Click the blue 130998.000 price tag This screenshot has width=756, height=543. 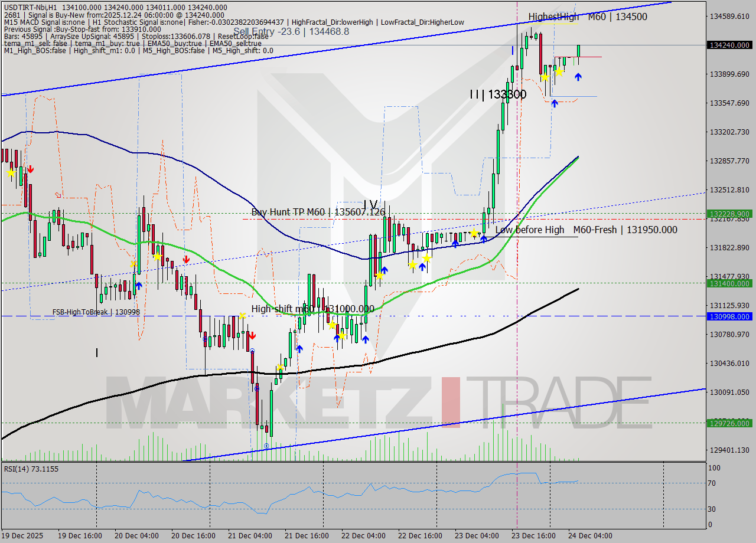(x=729, y=317)
